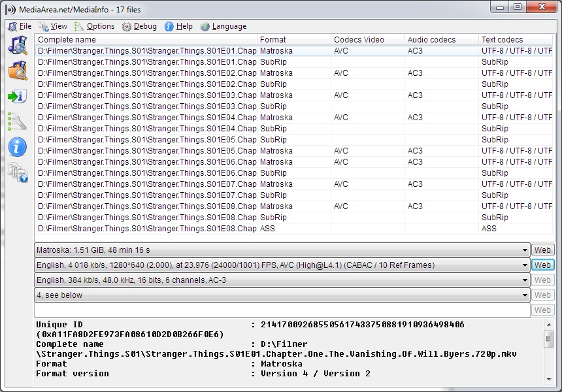This screenshot has width=562, height=392.
Task: Click the Open Folder sidebar icon
Action: pos(18,70)
